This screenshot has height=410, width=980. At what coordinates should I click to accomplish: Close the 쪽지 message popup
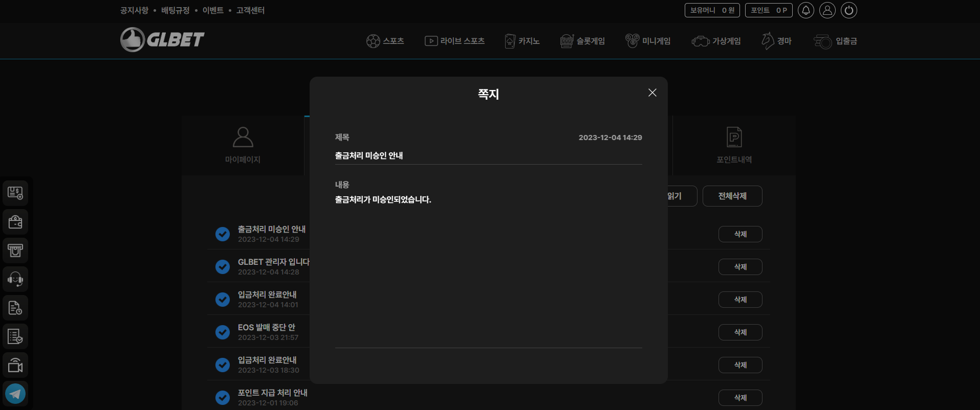pos(652,93)
